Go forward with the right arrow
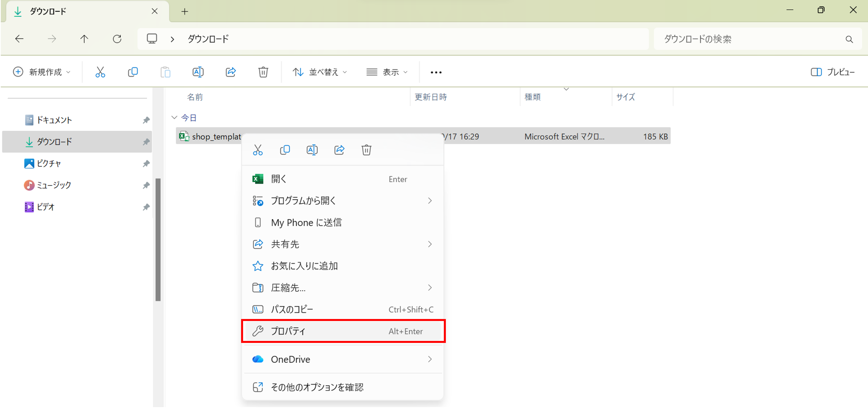Screen dimensions: 868x415 coord(52,39)
